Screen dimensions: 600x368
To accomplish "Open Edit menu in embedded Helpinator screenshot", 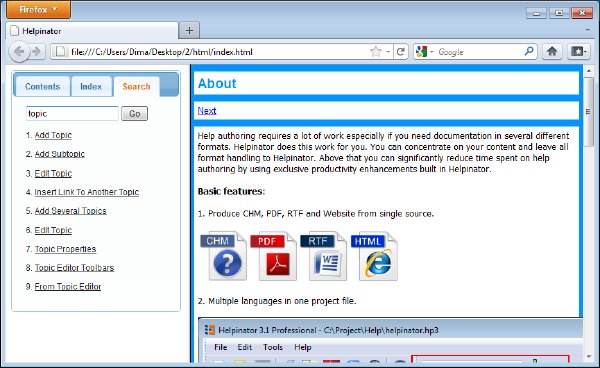I will coord(245,347).
